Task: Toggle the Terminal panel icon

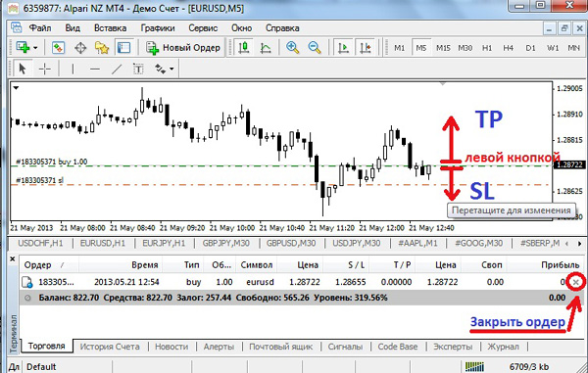Action: [123, 48]
